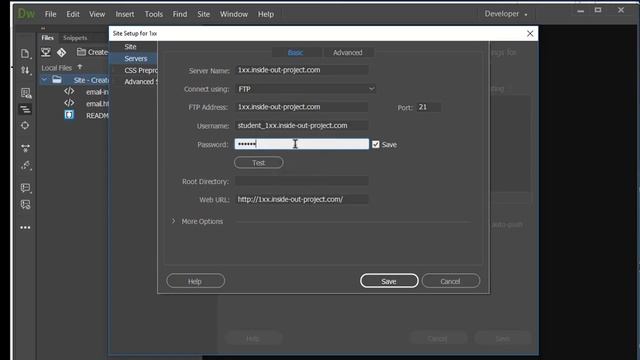The width and height of the screenshot is (640, 360).
Task: Click the Cancel button in server dialog
Action: pyautogui.click(x=451, y=281)
